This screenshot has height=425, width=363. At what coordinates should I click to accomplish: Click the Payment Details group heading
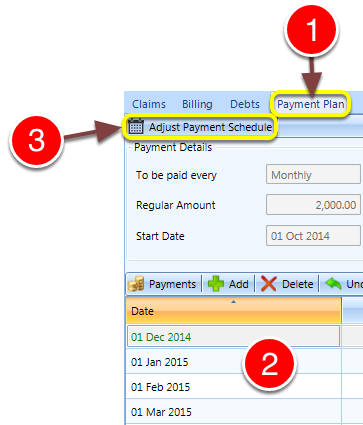173,147
